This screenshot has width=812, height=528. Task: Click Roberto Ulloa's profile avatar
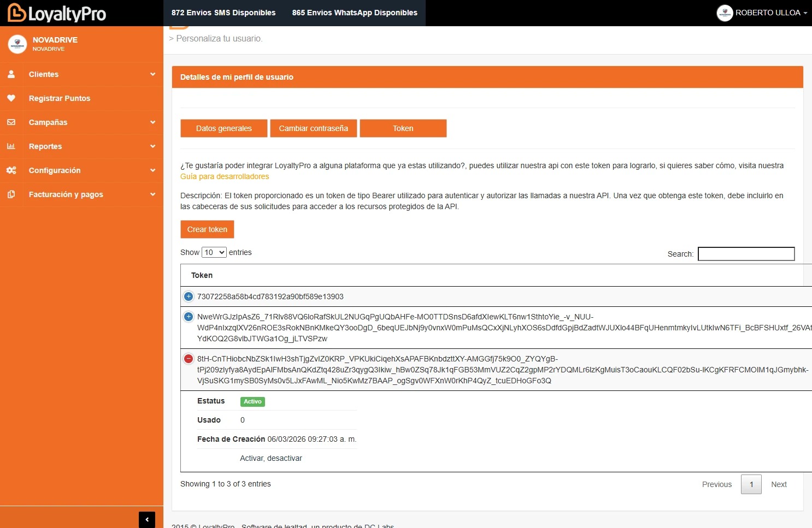point(725,13)
